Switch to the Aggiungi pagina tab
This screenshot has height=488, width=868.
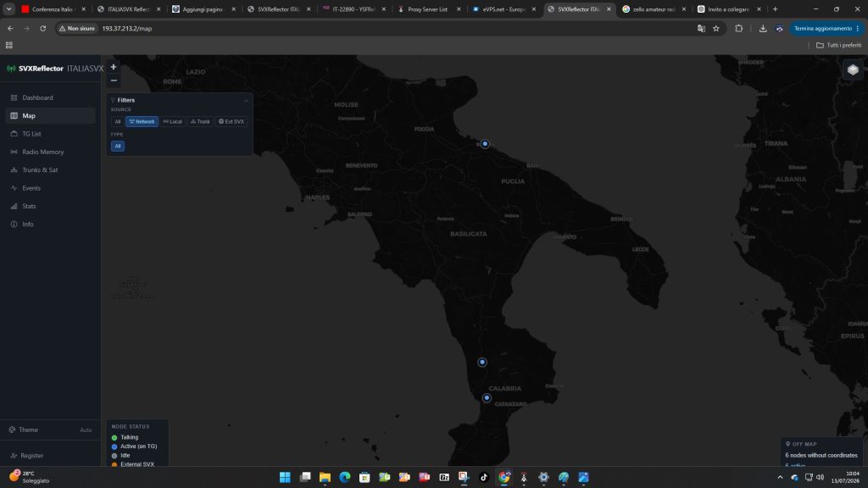tap(203, 9)
